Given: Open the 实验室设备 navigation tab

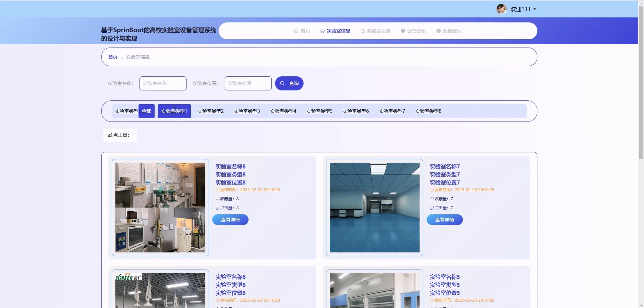Looking at the screenshot, I should click(x=379, y=31).
